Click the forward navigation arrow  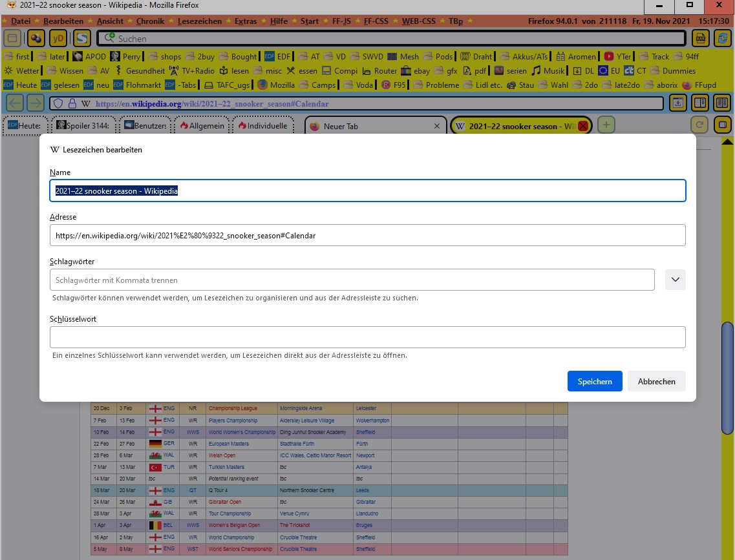pyautogui.click(x=36, y=103)
